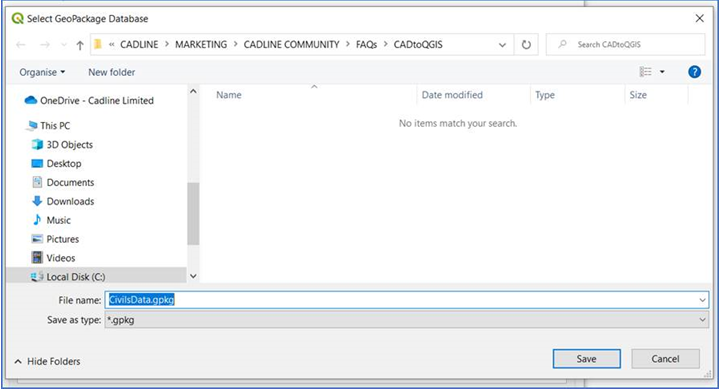This screenshot has height=391, width=720.
Task: Change the view layout icon
Action: (646, 72)
